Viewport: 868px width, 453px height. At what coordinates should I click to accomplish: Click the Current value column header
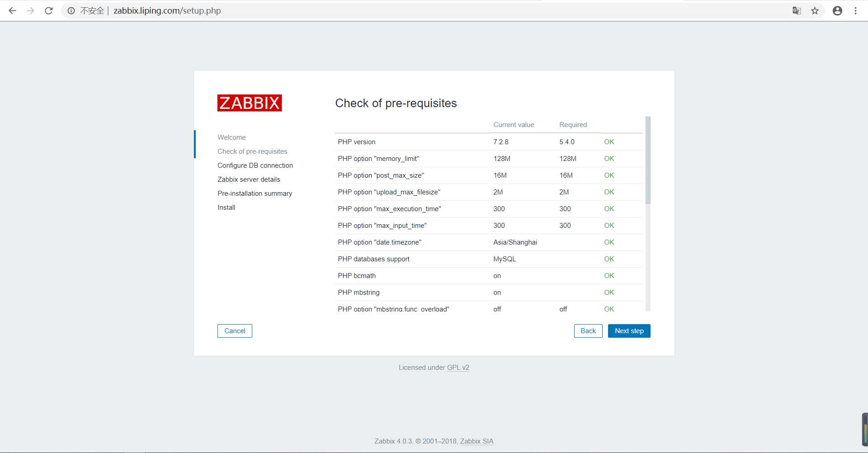point(514,125)
